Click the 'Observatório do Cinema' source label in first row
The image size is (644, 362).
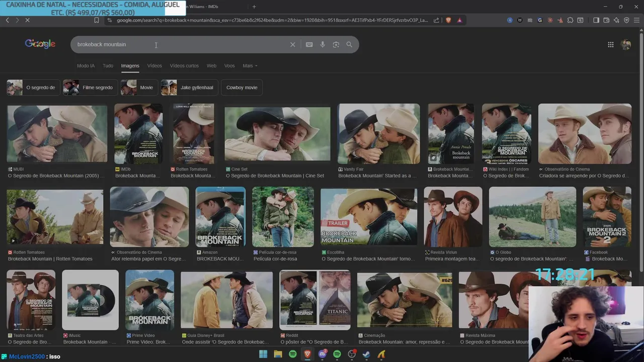tap(567, 169)
